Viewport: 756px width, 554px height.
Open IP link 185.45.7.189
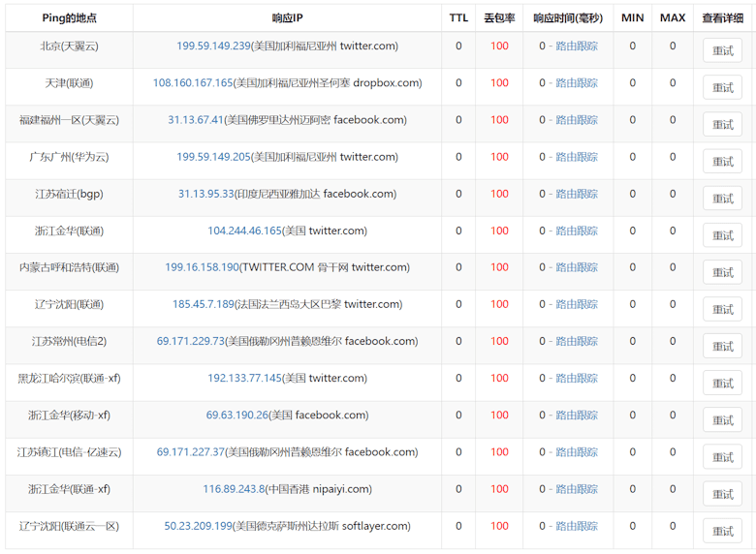click(x=204, y=304)
